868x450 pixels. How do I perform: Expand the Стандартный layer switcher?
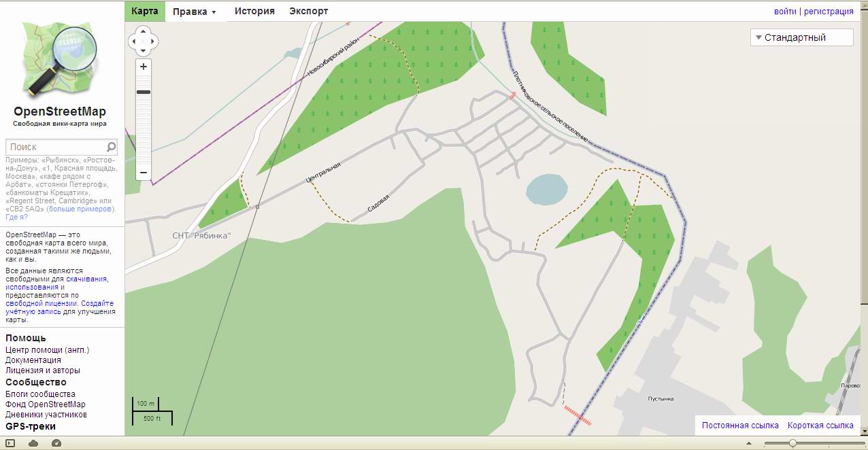(x=801, y=37)
